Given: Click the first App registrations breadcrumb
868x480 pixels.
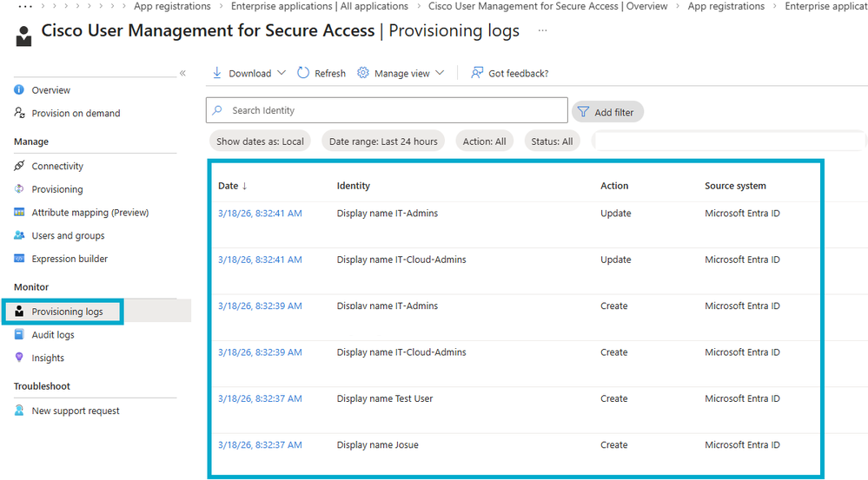Looking at the screenshot, I should coord(172,6).
